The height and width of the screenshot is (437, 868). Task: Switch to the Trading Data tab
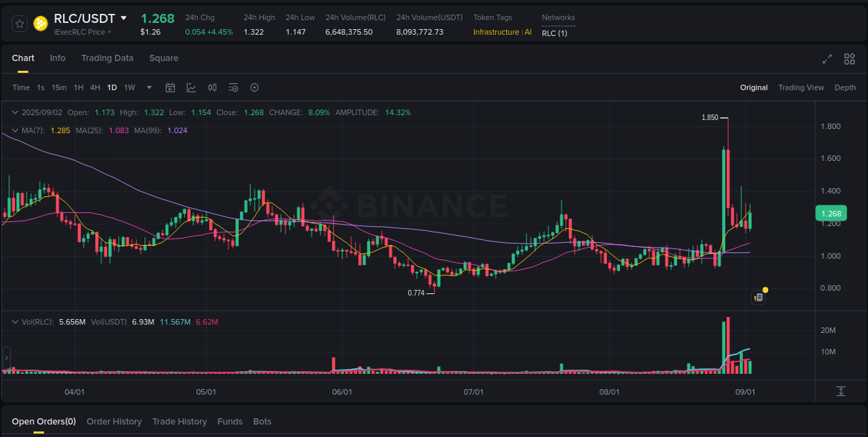click(x=107, y=58)
